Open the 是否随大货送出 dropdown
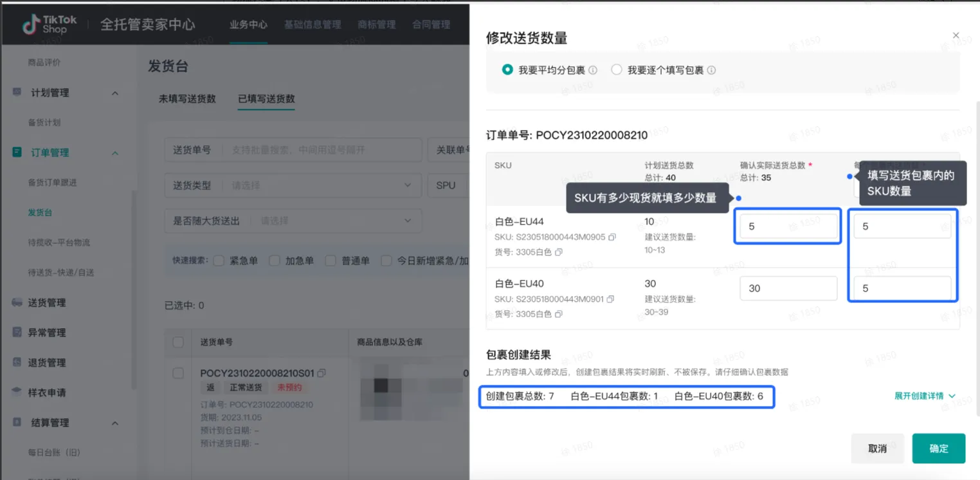The width and height of the screenshot is (980, 480). tap(293, 221)
